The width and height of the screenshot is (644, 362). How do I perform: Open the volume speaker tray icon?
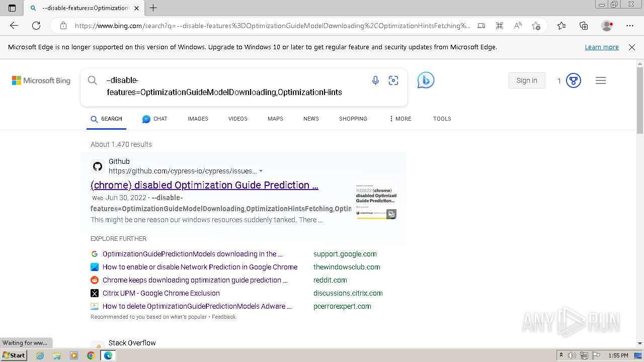click(x=572, y=355)
